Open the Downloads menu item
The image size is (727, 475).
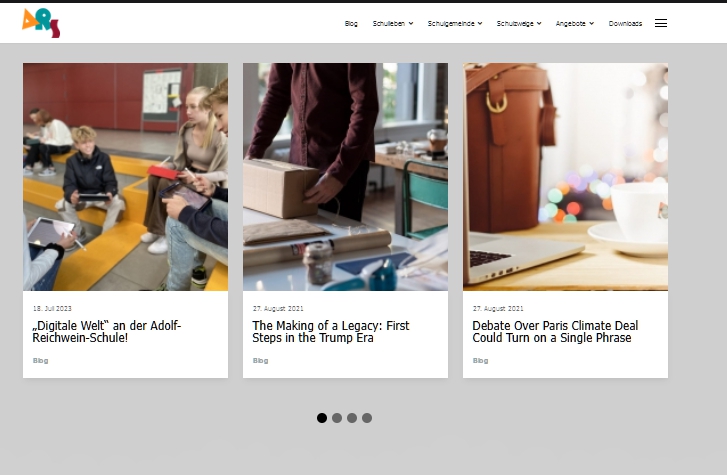(x=625, y=23)
